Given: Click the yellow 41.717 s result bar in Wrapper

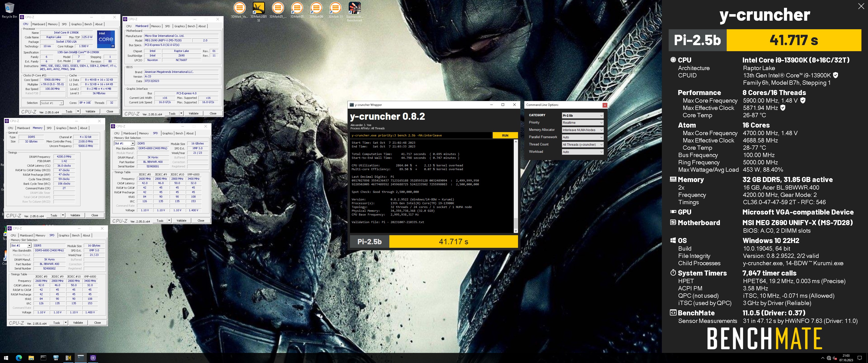Looking at the screenshot, I should (x=453, y=242).
